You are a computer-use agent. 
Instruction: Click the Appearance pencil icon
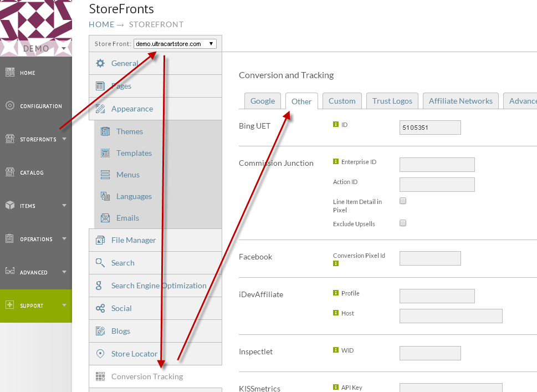pos(100,109)
